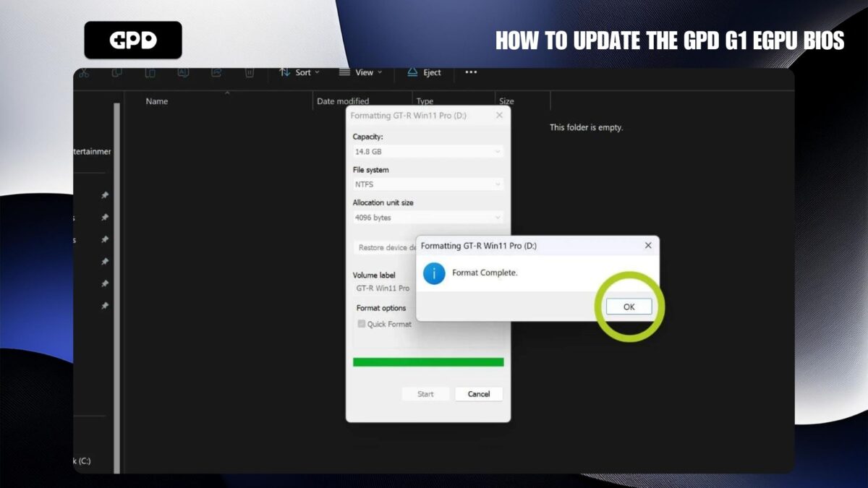Image resolution: width=868 pixels, height=488 pixels.
Task: Sort files by the Name column header
Action: click(157, 101)
